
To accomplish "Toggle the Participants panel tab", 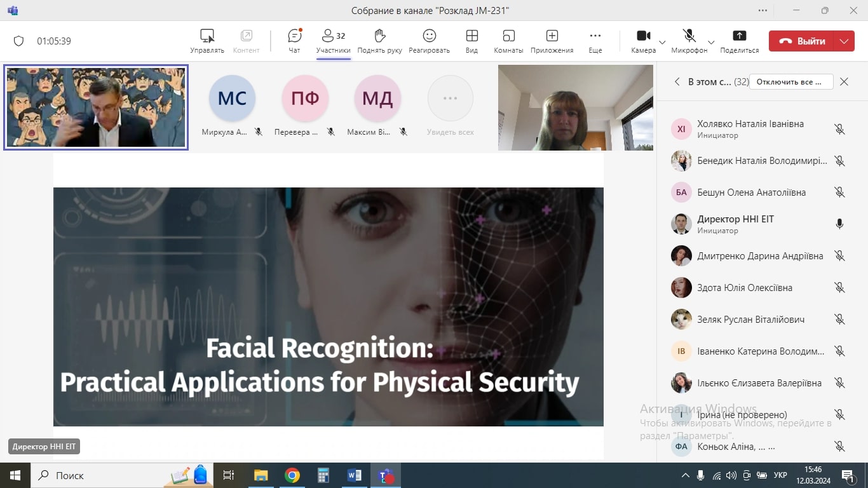I will tap(333, 41).
